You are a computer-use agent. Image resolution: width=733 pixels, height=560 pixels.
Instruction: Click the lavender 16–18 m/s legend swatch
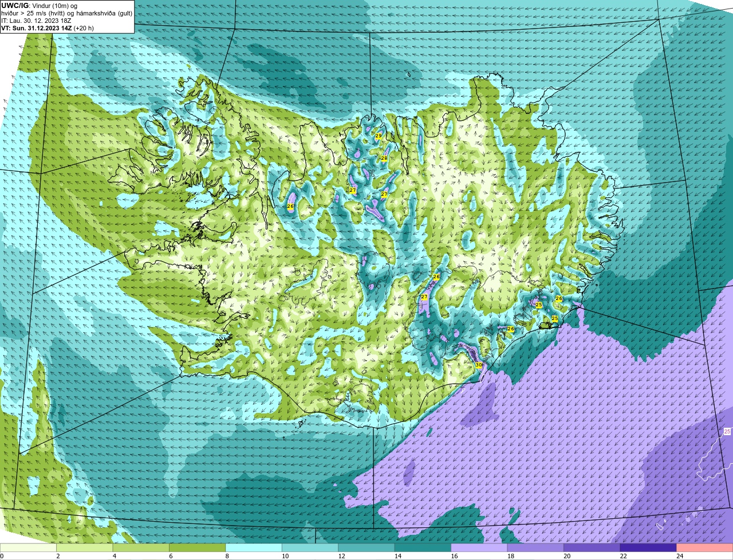click(x=480, y=547)
